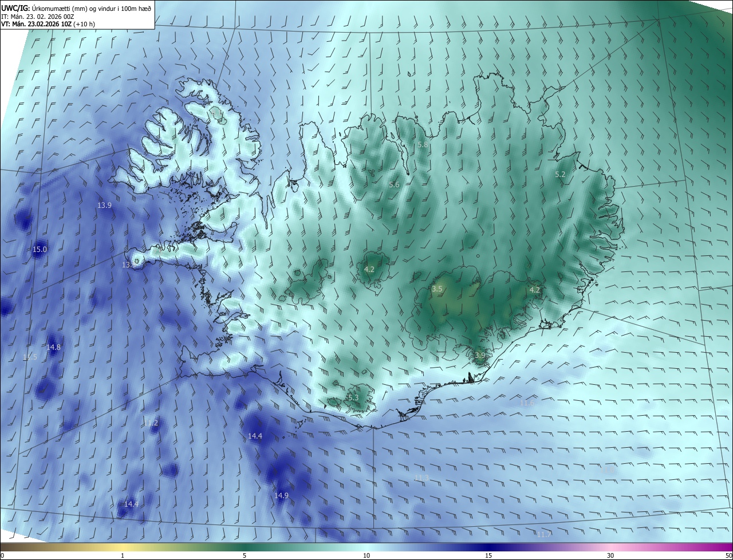Click the colorbar tick labeled 30

pyautogui.click(x=610, y=555)
